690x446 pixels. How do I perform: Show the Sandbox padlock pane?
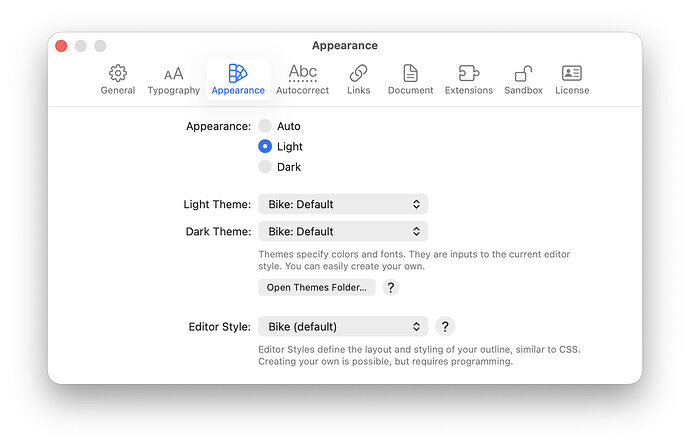[x=523, y=80]
